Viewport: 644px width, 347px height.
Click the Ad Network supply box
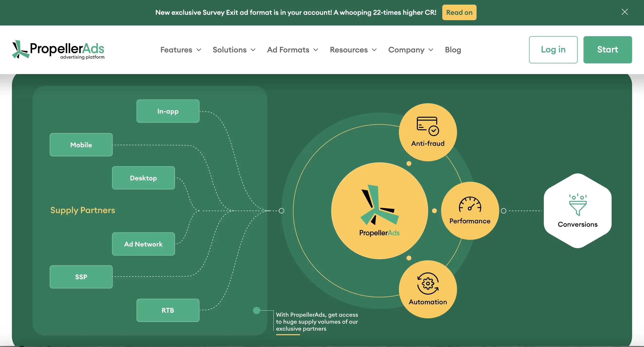coord(143,244)
